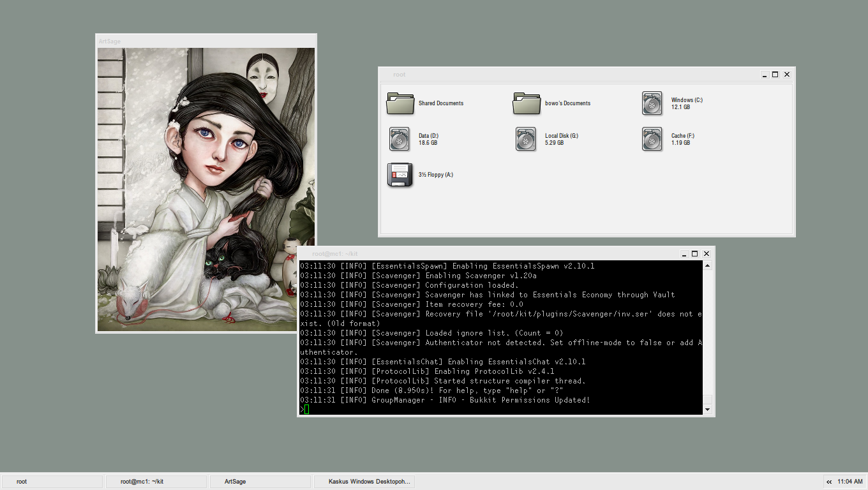This screenshot has height=490, width=868.
Task: Select the Local Disk (G:) drive icon
Action: pos(526,139)
